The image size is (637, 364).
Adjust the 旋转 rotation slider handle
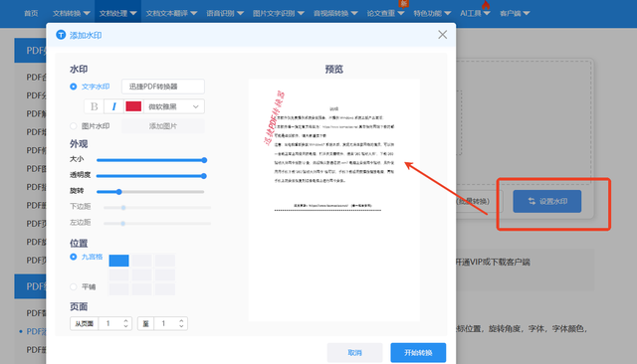[x=119, y=192]
